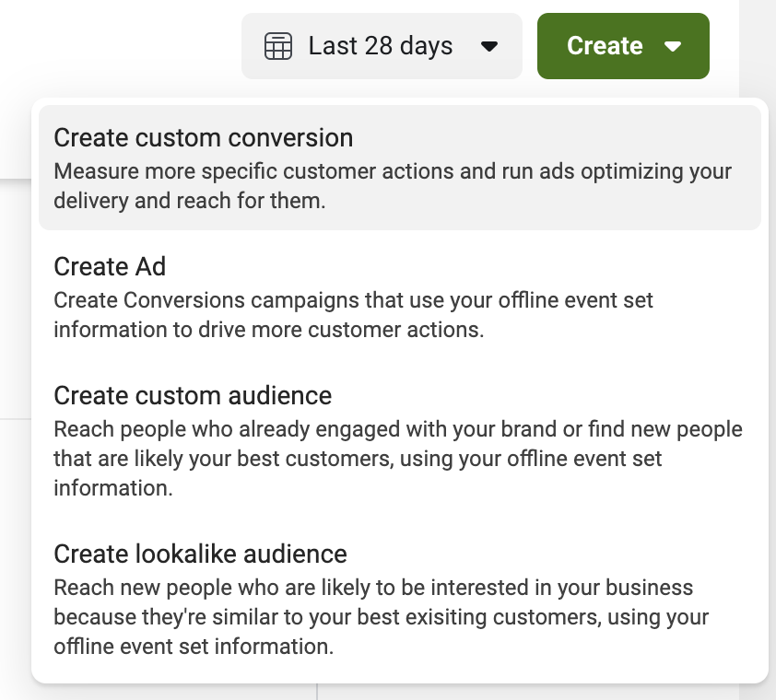Click the calendar icon in the date selector
This screenshot has width=776, height=700.
pyautogui.click(x=278, y=46)
